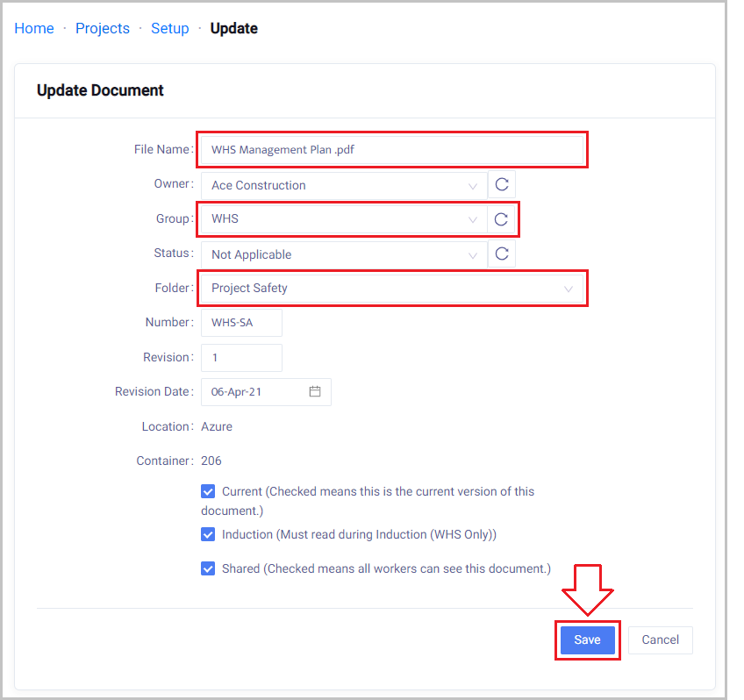Toggle the Induction checkbox
The image size is (744, 700).
[x=208, y=534]
